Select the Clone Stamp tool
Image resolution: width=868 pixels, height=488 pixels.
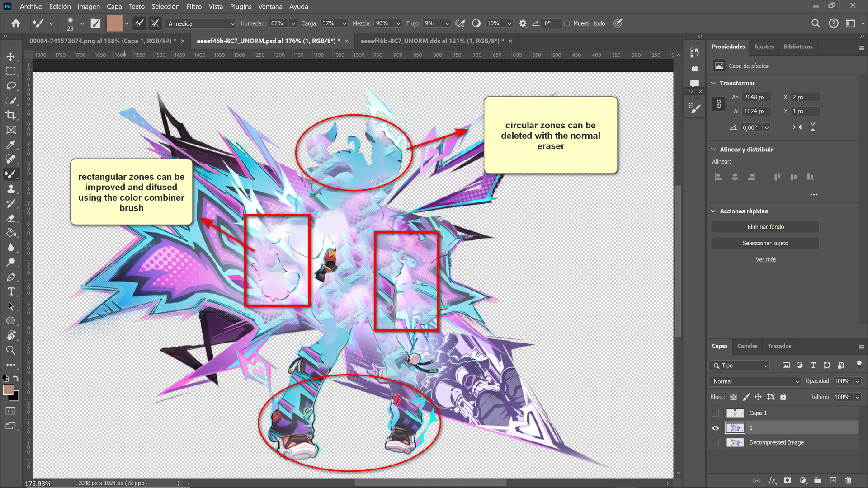tap(11, 189)
